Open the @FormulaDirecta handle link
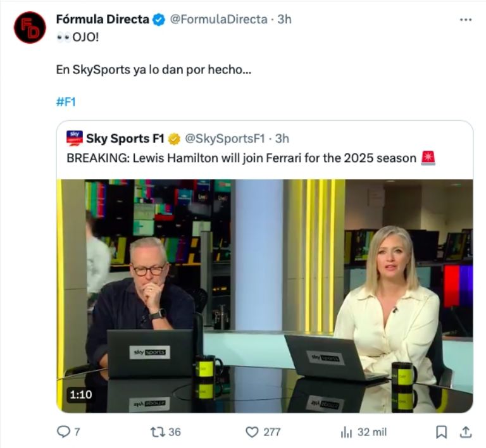The width and height of the screenshot is (486, 448). (218, 20)
